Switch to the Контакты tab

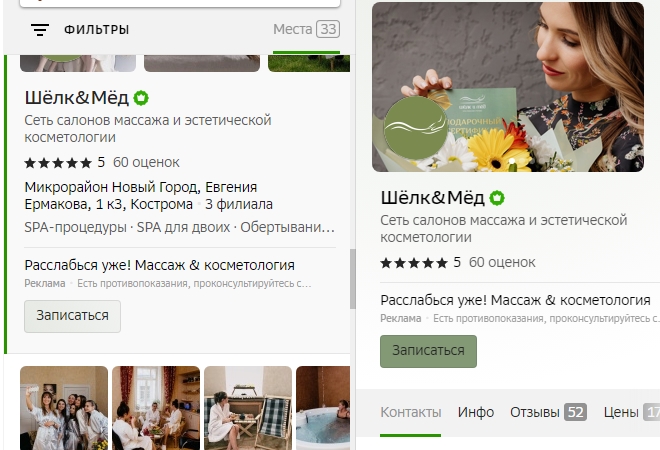[410, 412]
